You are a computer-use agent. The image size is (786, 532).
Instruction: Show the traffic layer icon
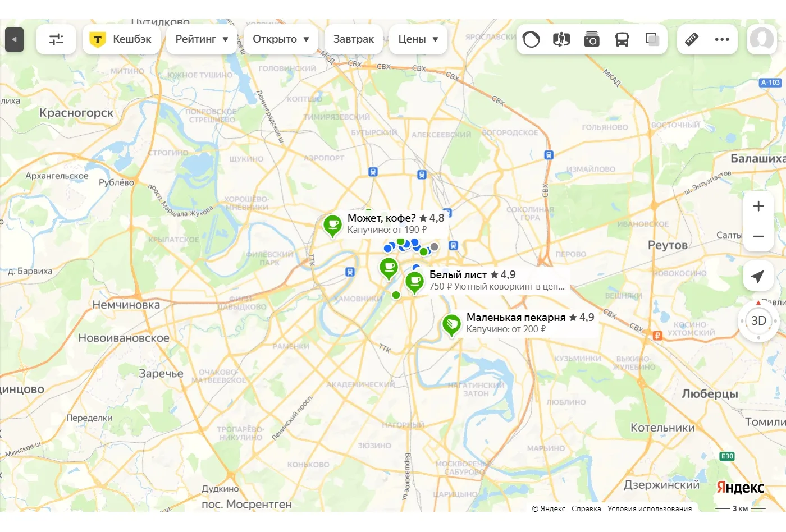[x=531, y=39]
